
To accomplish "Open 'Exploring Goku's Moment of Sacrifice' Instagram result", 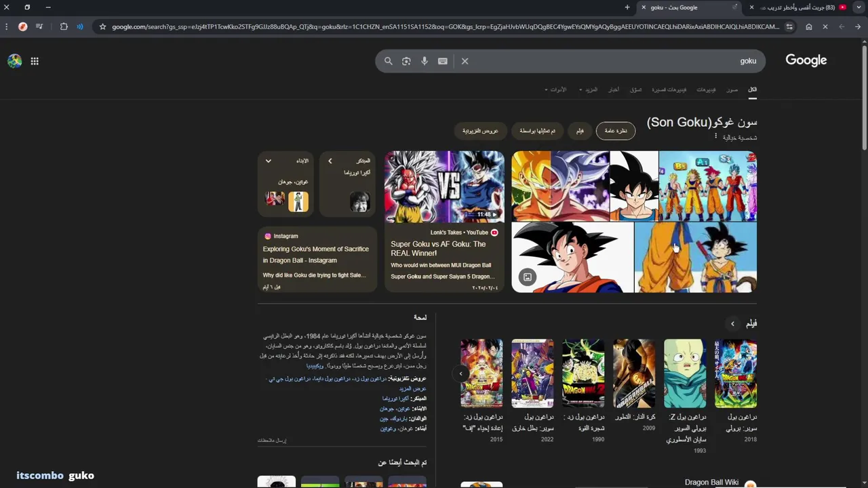I will [x=316, y=254].
